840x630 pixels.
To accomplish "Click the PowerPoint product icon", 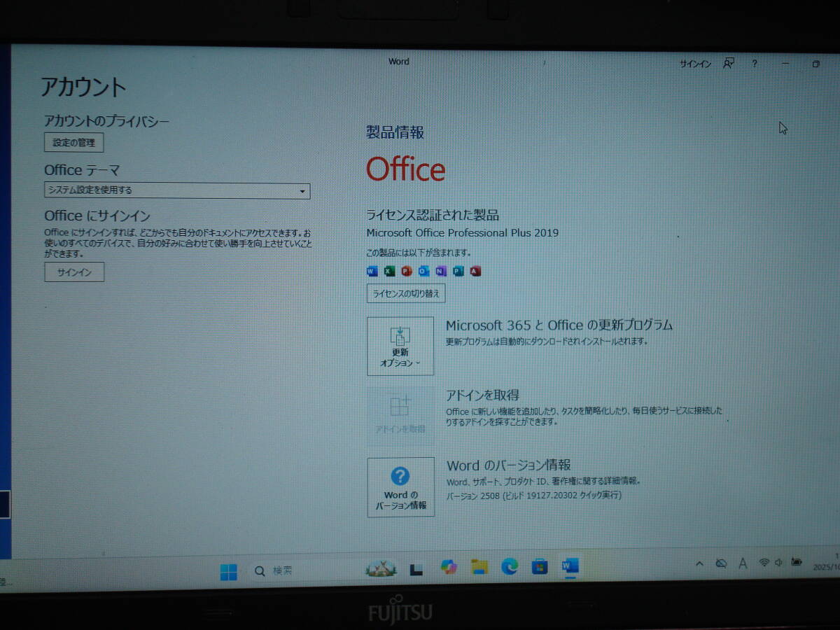I will click(406, 272).
